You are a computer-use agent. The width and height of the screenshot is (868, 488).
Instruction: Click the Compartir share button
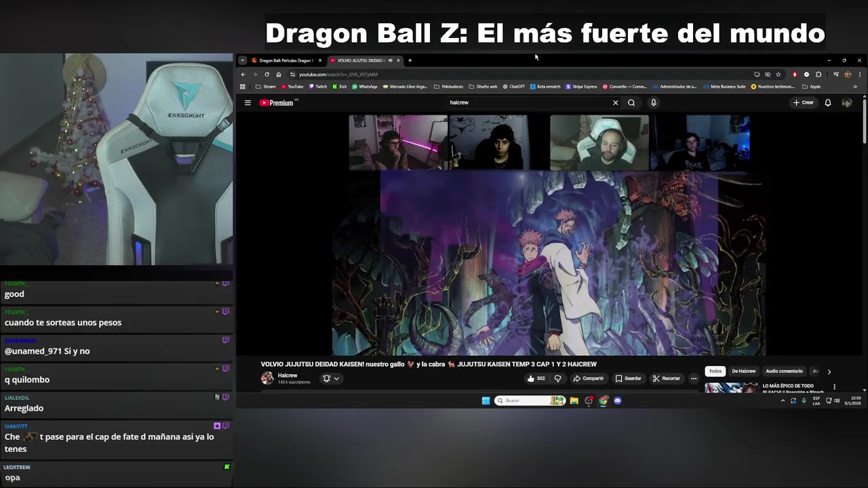point(588,378)
